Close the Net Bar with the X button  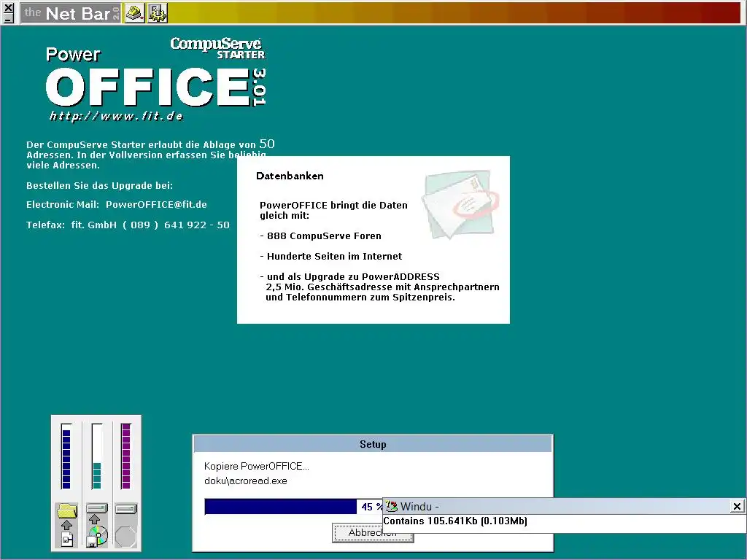coord(9,7)
